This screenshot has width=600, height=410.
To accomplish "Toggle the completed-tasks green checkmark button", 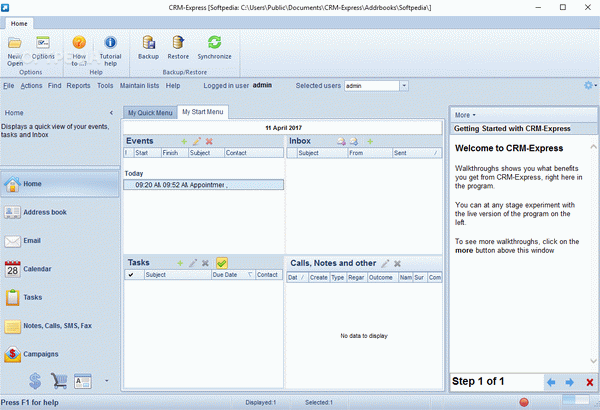I will [x=222, y=263].
